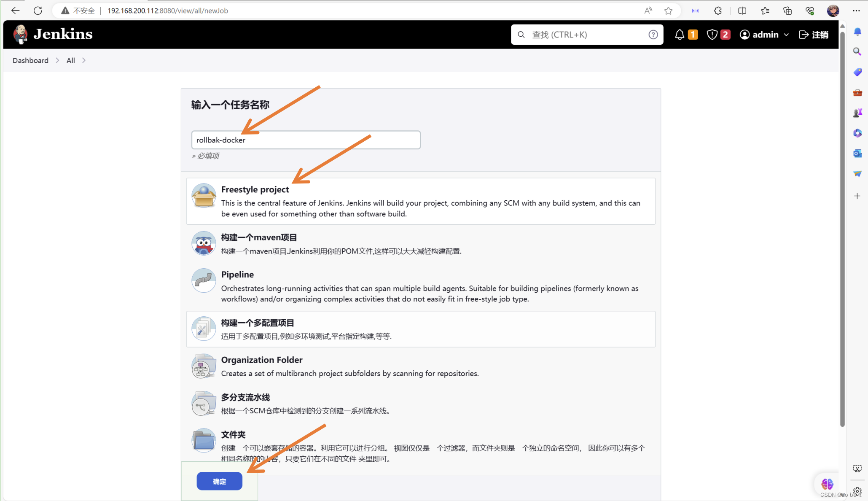Open browser settings and more ellipsis
Screen dimensions: 868x501
tap(856, 11)
